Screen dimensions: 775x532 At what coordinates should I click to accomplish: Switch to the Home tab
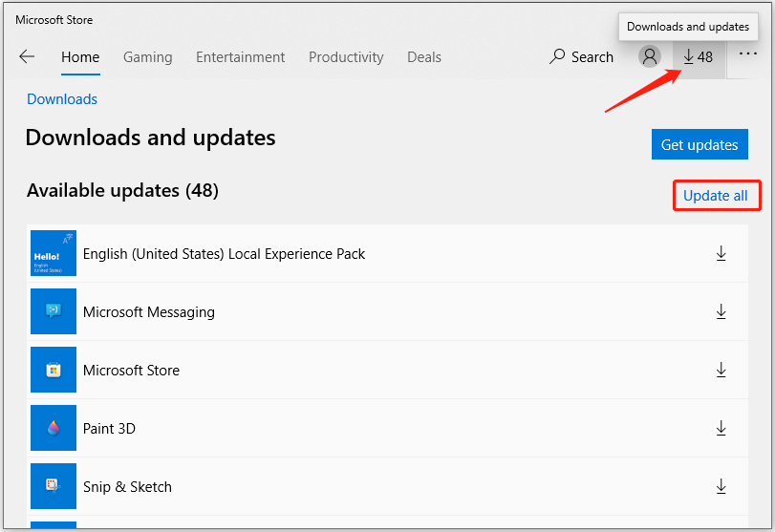pos(80,57)
